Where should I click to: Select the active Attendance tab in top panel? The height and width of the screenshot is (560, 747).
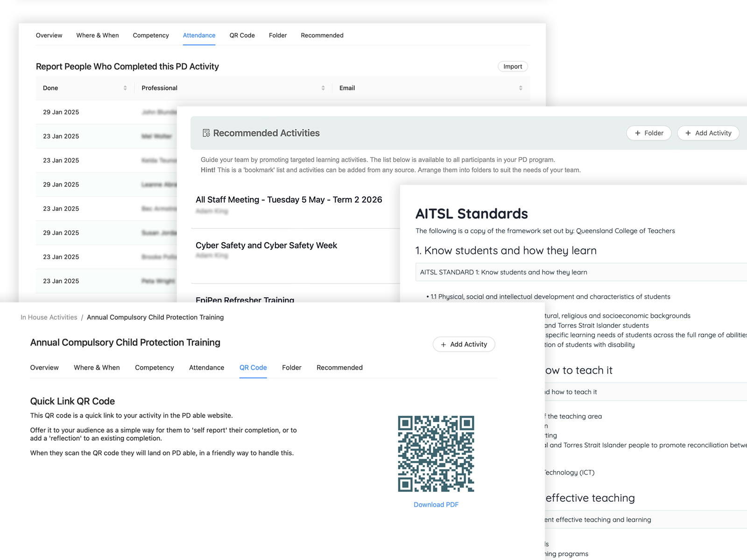(199, 35)
